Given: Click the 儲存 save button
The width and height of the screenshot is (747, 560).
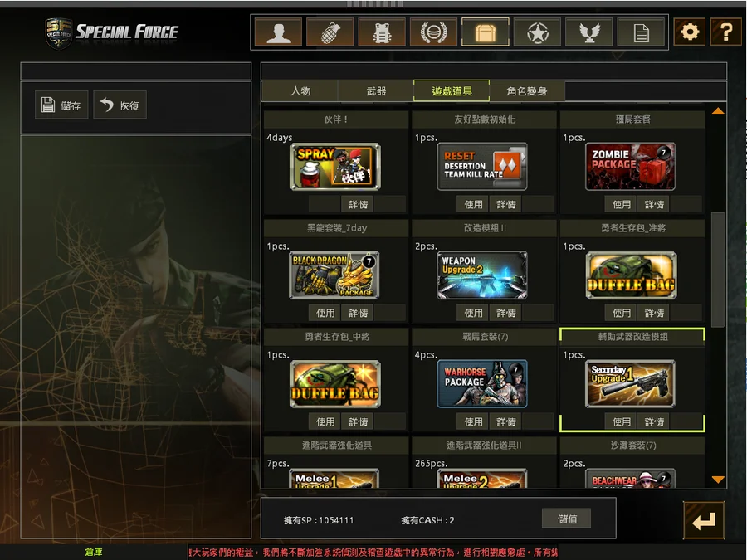Looking at the screenshot, I should coord(61,105).
